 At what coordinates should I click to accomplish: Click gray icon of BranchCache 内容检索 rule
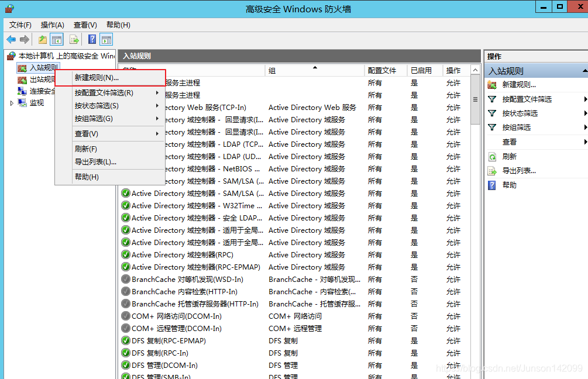[x=126, y=291]
